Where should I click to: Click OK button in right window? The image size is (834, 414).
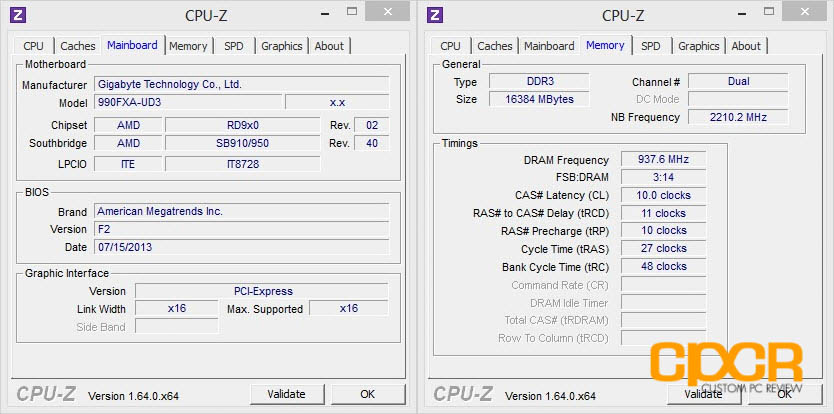tap(785, 394)
